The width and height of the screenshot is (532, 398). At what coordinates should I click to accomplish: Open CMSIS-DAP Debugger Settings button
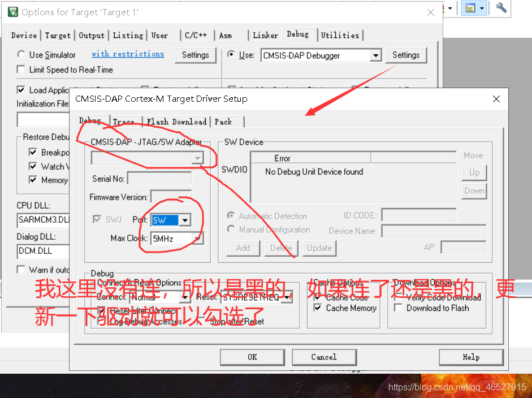406,55
